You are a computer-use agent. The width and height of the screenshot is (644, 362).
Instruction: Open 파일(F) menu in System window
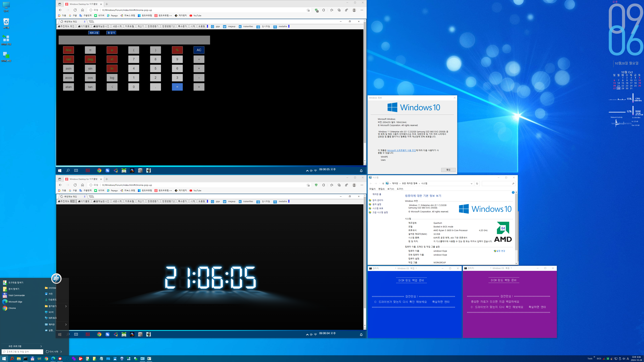tap(372, 189)
